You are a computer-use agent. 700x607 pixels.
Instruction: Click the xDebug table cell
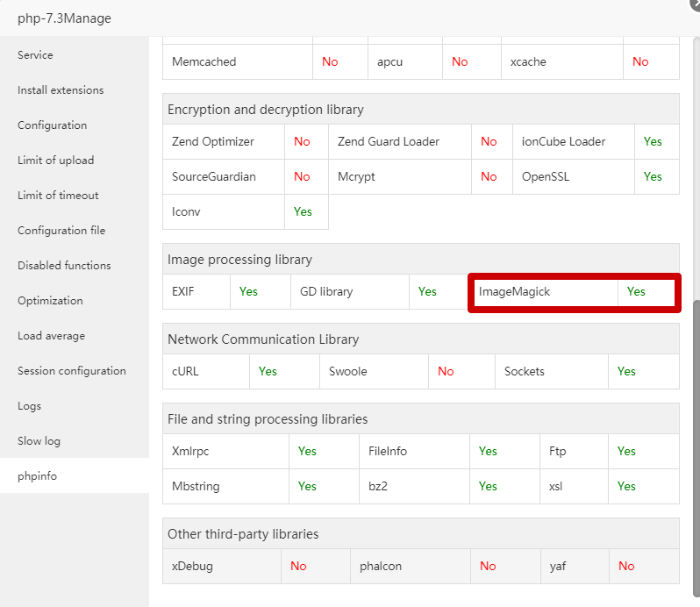[193, 567]
